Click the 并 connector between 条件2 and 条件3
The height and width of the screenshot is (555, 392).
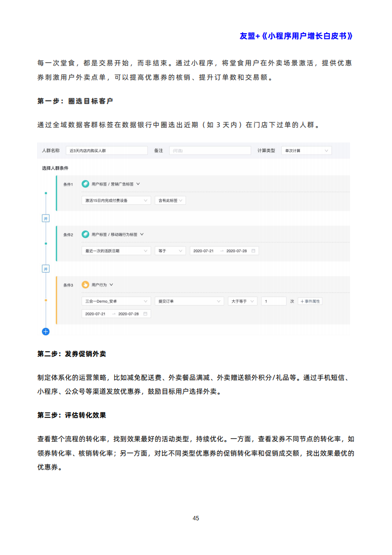pos(45,269)
